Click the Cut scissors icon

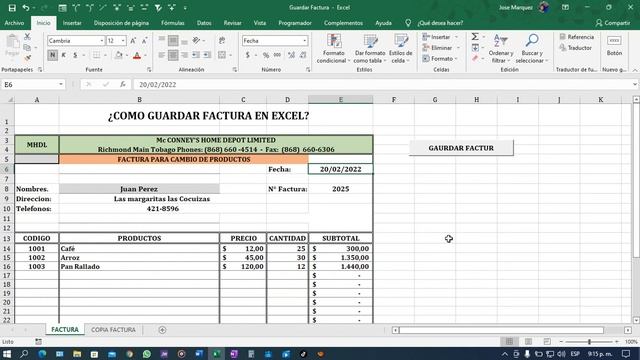(27, 37)
